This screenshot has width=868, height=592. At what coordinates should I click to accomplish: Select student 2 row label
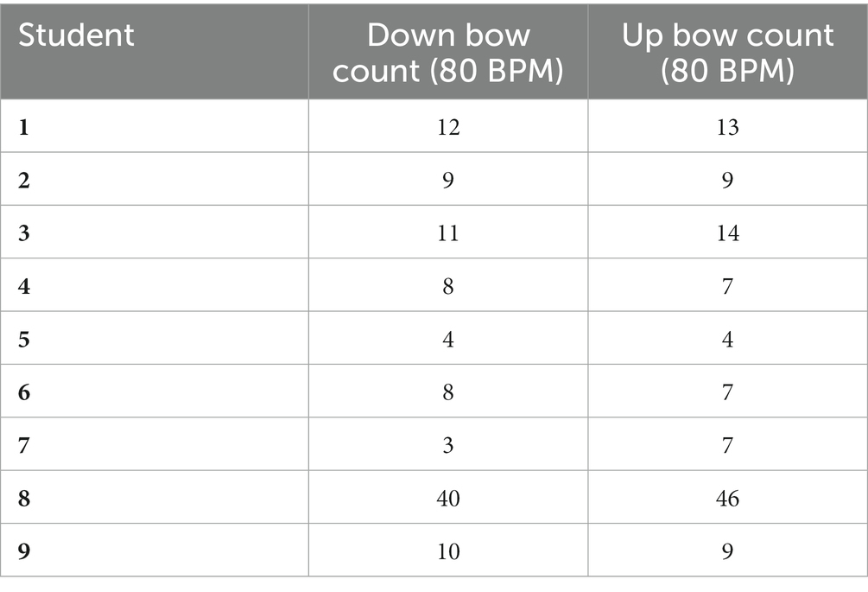(x=23, y=180)
